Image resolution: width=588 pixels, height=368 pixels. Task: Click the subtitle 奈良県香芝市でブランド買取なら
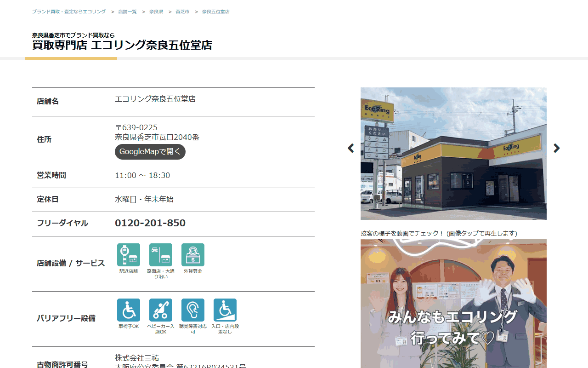coord(73,35)
